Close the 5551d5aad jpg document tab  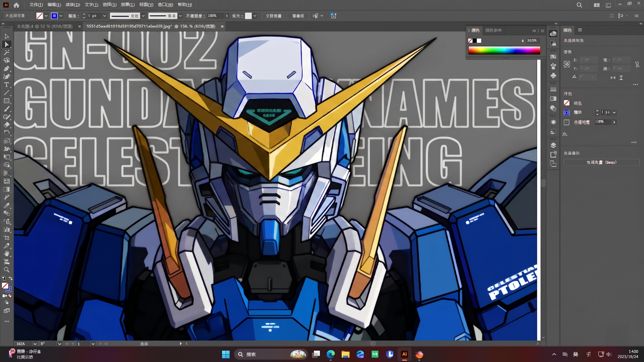click(222, 26)
